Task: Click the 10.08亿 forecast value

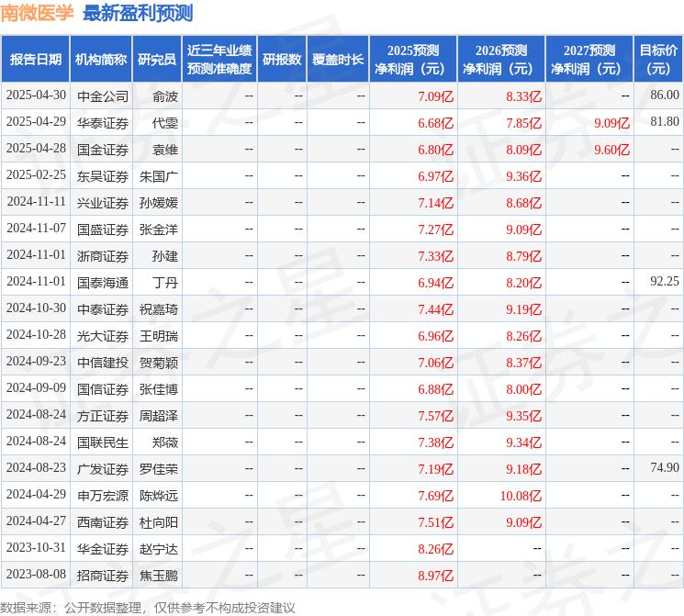Action: click(521, 496)
